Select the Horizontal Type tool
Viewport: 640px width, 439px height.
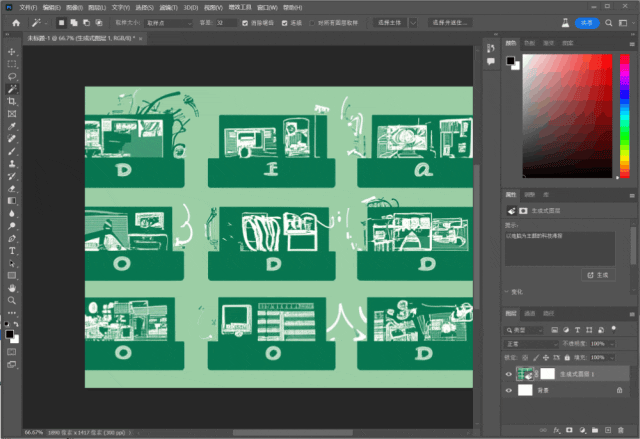(x=12, y=250)
